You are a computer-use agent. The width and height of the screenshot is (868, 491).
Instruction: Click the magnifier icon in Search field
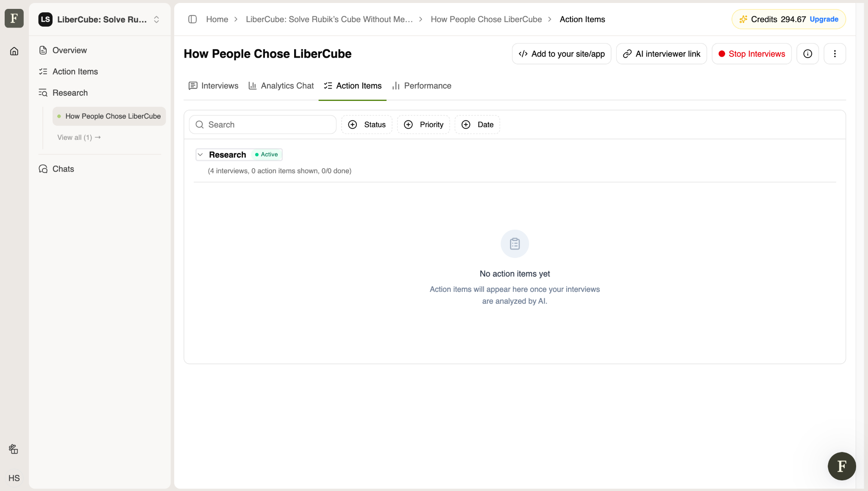click(x=200, y=125)
